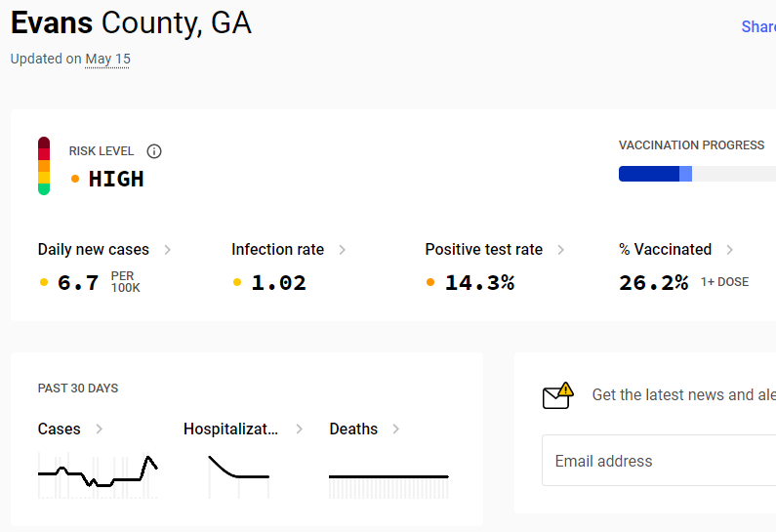The height and width of the screenshot is (532, 776).
Task: Click the vaccination progress bar
Action: (697, 174)
